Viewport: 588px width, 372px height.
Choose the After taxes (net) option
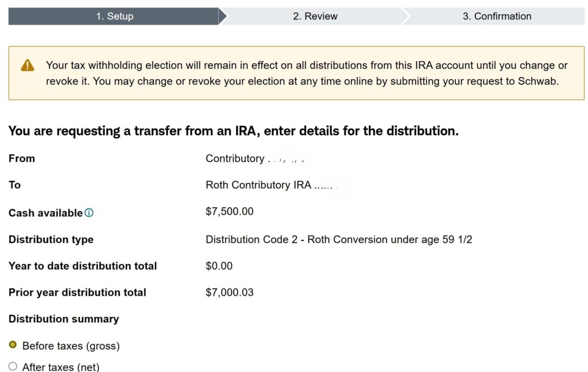point(13,366)
